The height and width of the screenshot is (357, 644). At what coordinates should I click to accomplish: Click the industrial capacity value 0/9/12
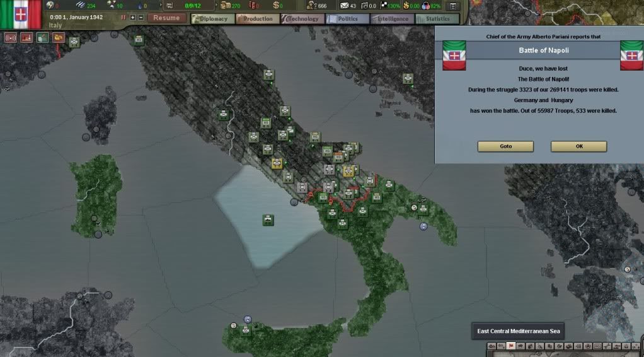pyautogui.click(x=193, y=6)
